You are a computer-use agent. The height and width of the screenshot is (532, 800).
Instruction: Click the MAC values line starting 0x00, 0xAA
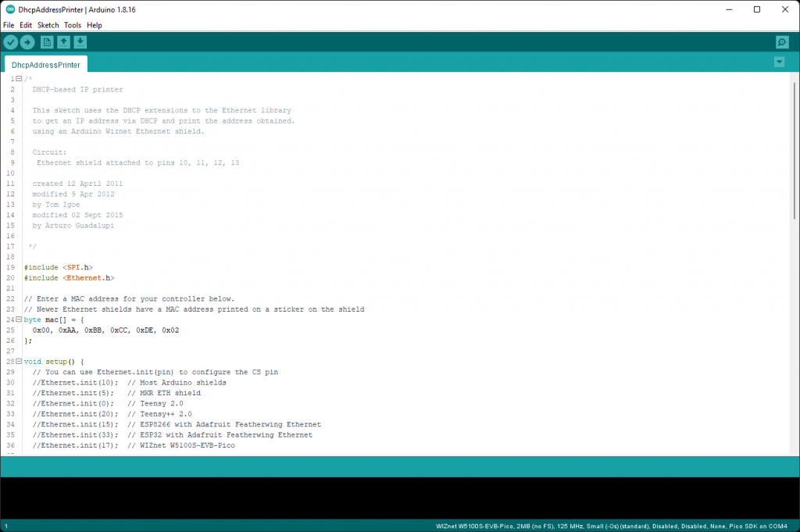(x=105, y=330)
